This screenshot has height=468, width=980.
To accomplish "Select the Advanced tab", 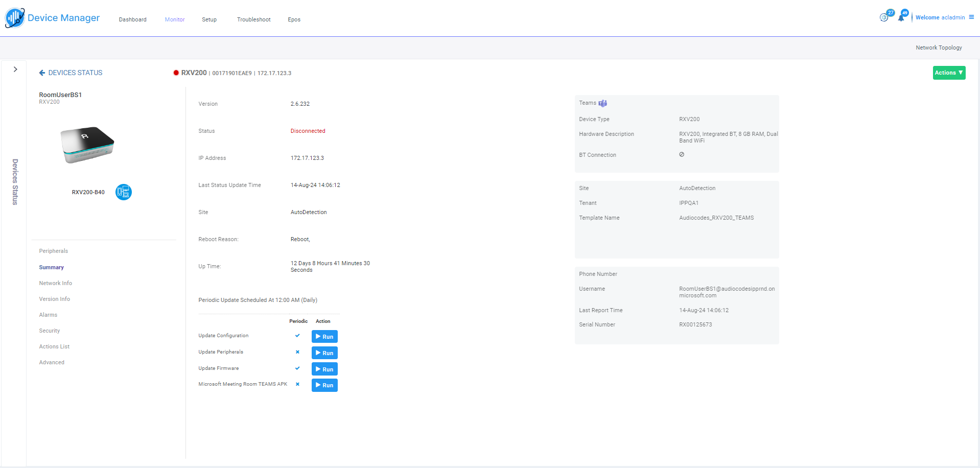I will pyautogui.click(x=52, y=362).
